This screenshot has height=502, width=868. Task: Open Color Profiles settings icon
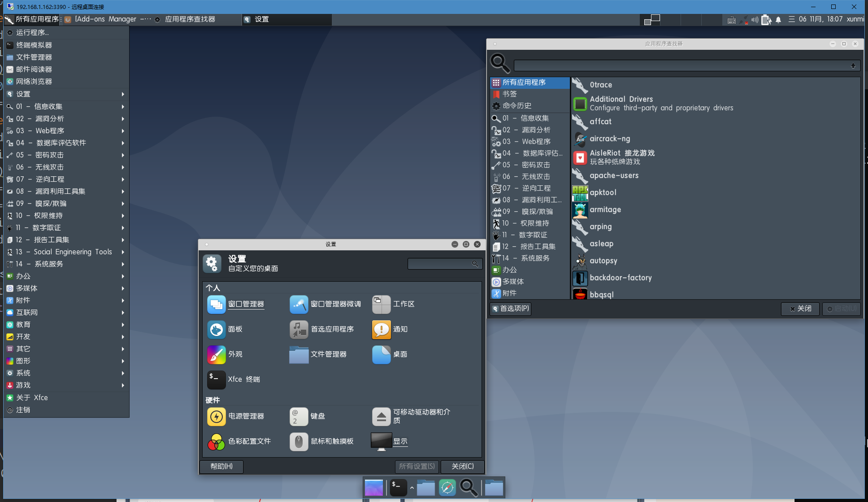[216, 442]
